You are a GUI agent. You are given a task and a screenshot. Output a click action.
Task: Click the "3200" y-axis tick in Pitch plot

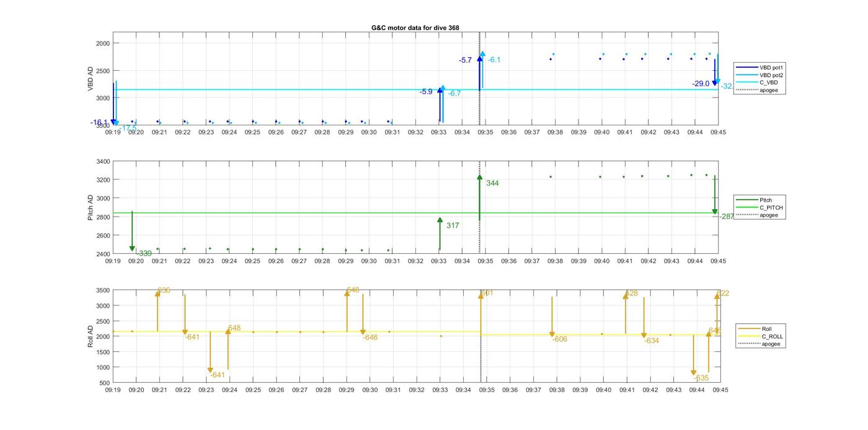click(103, 180)
